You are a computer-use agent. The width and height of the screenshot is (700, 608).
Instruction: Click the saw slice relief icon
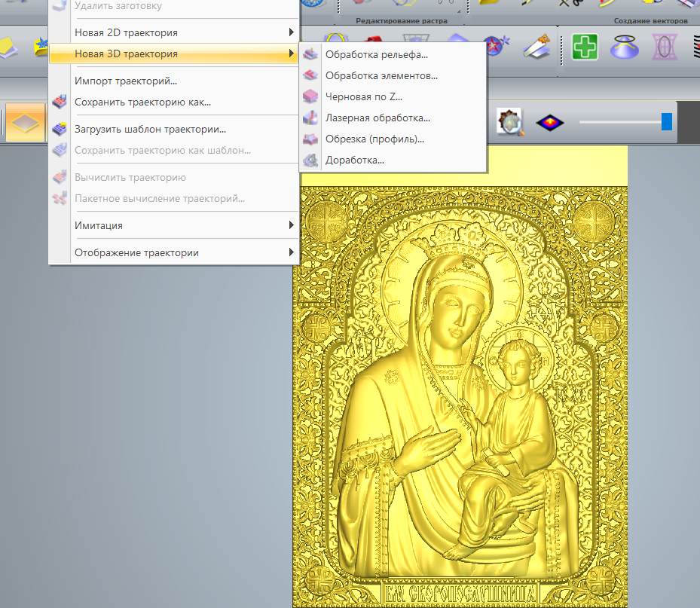click(x=536, y=47)
